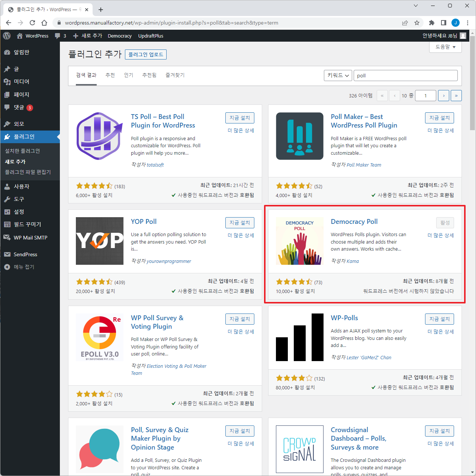Open the Democracy item in admin bar
This screenshot has height=476, width=476.
(120, 36)
